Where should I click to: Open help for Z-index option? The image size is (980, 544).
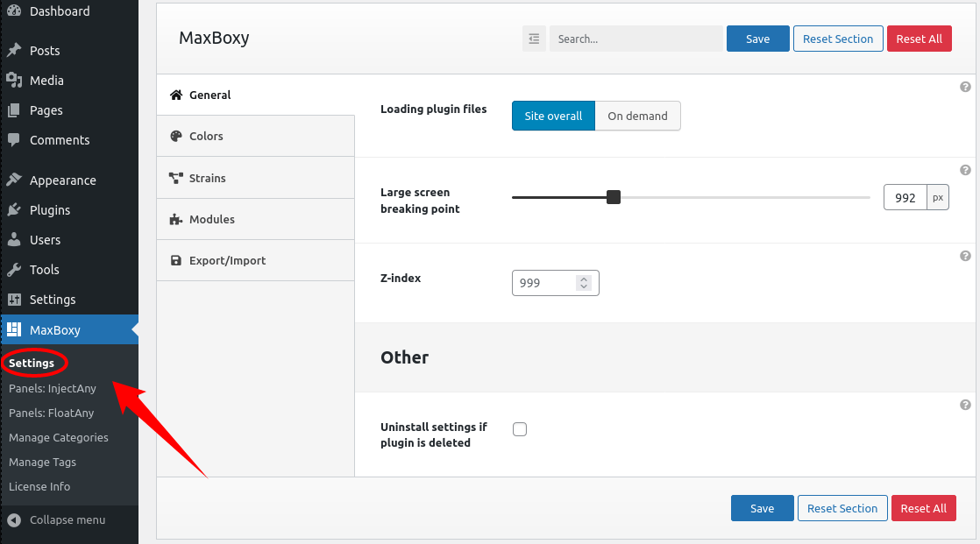coord(965,256)
